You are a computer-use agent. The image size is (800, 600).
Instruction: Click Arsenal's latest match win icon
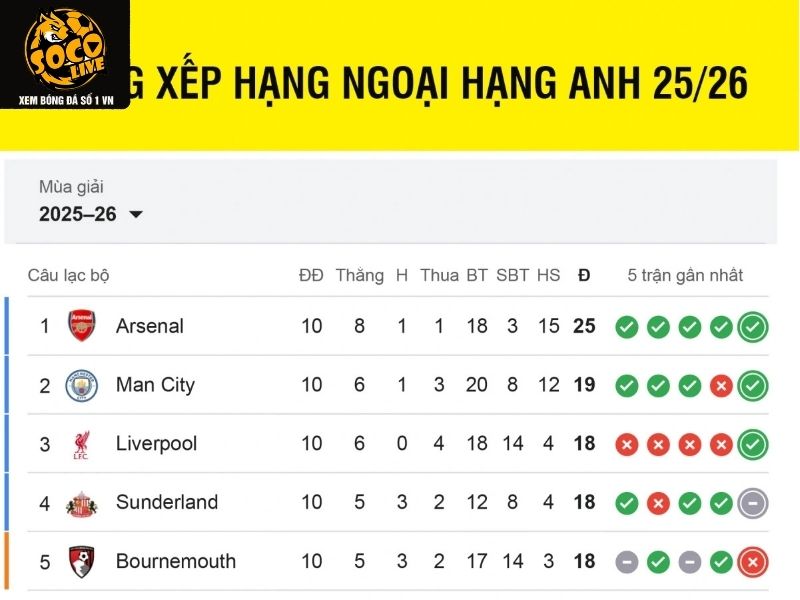coord(753,327)
